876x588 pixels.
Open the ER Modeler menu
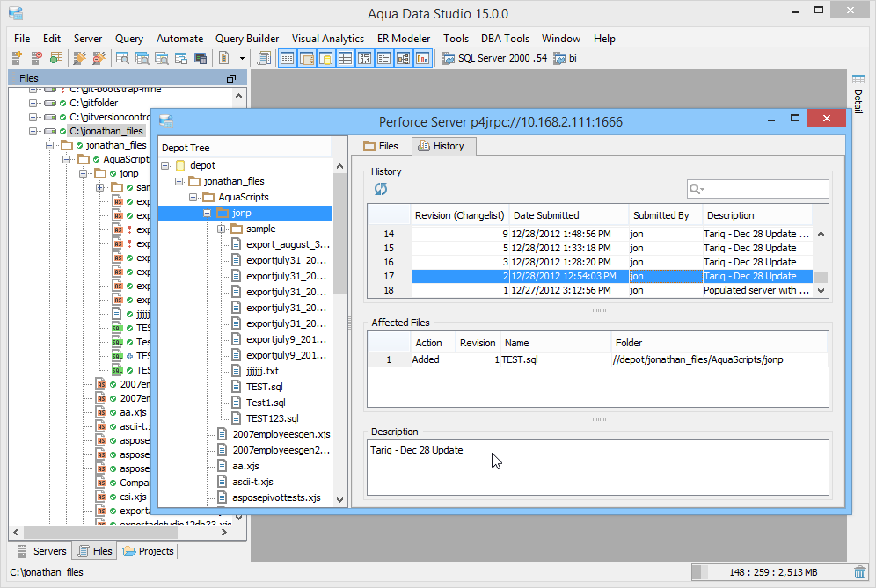pyautogui.click(x=404, y=39)
